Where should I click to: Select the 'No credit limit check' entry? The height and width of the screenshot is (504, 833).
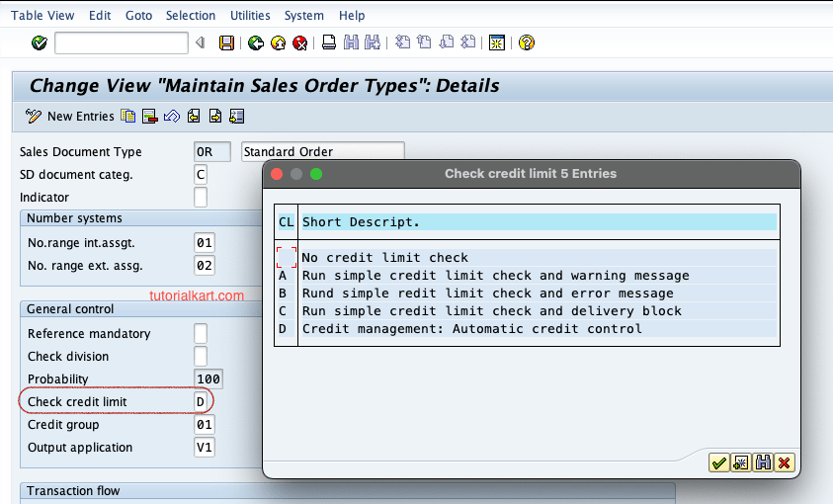pyautogui.click(x=539, y=258)
